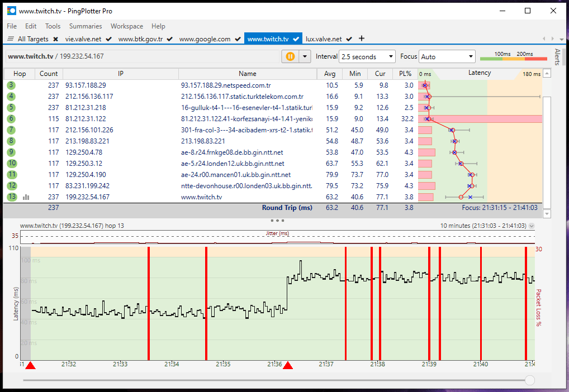This screenshot has width=569, height=392.
Task: Click the hop 13 graph bars icon
Action: [26, 197]
